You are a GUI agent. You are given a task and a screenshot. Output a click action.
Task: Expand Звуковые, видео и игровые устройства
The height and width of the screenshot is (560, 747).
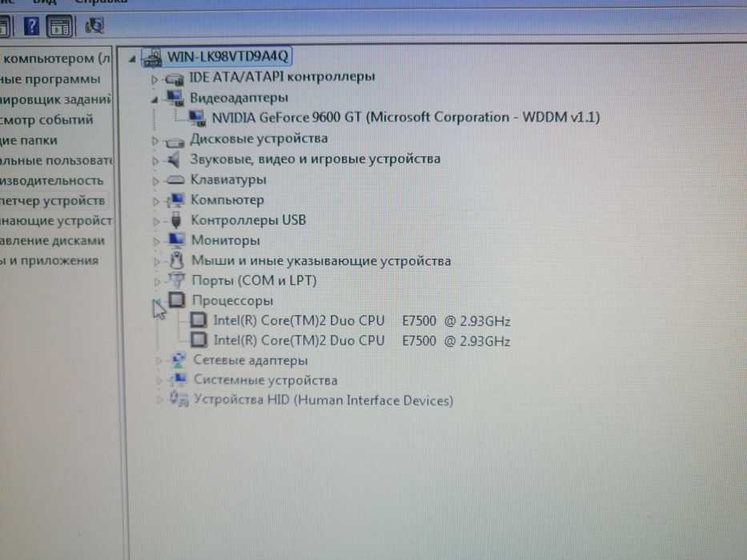155,161
